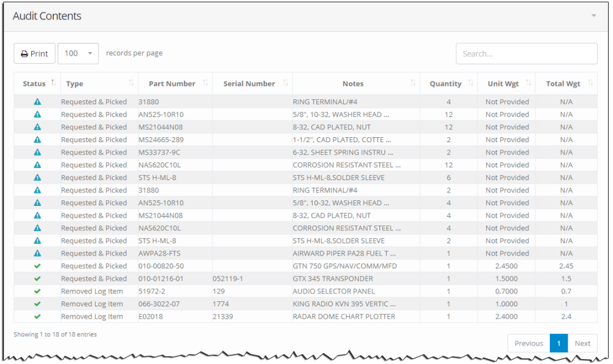Click the green check for 010-00820-50
Image resolution: width=613 pixels, height=364 pixels.
pyautogui.click(x=37, y=266)
